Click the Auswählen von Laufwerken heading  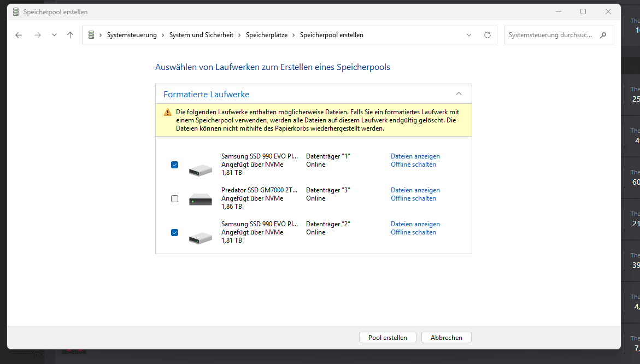click(273, 67)
